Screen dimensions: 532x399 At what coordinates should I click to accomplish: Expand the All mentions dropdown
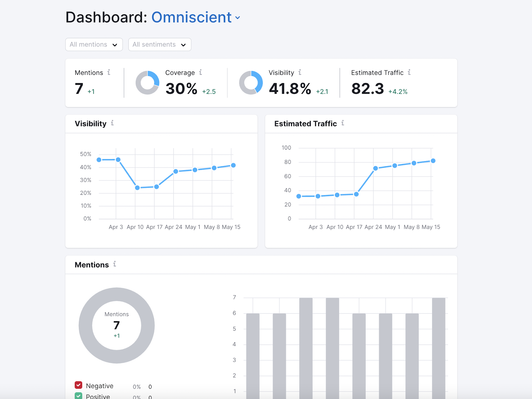pyautogui.click(x=94, y=45)
